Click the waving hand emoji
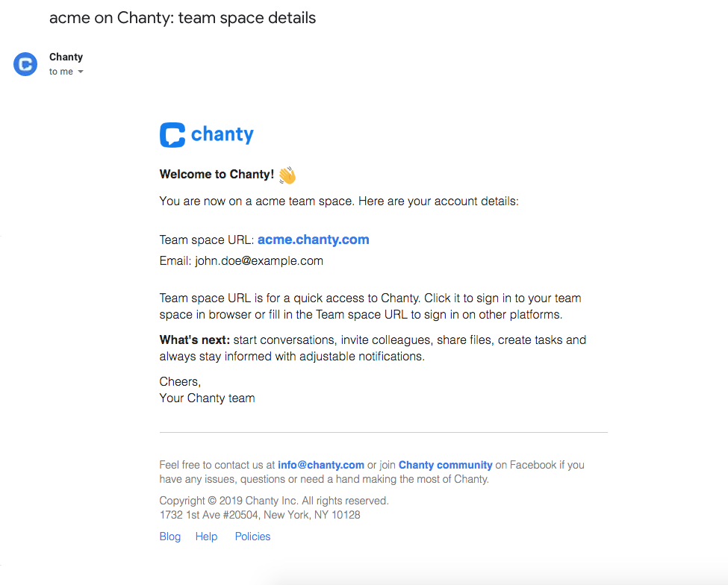The image size is (728, 585). [x=287, y=175]
